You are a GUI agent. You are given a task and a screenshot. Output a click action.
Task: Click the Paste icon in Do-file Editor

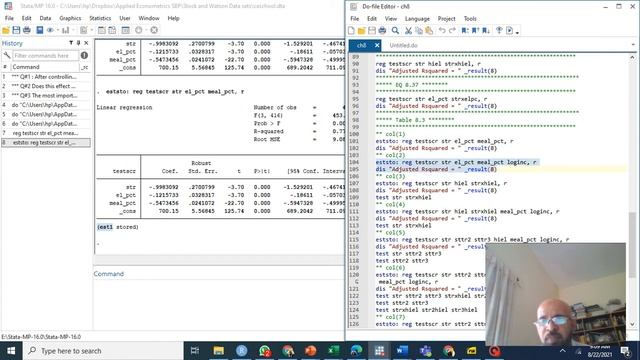[x=429, y=31]
